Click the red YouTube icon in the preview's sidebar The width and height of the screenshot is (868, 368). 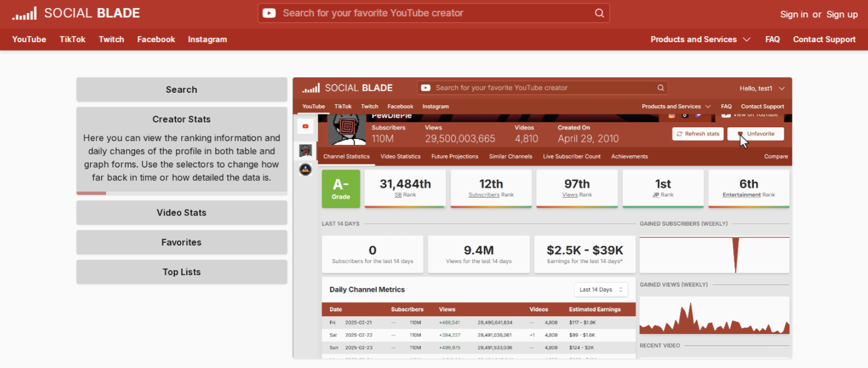pyautogui.click(x=305, y=126)
